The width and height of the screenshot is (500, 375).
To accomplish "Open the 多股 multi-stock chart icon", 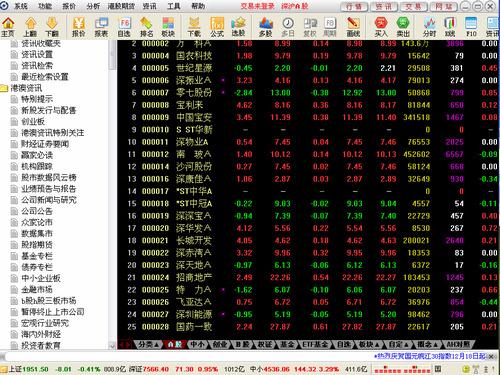I will (x=266, y=27).
